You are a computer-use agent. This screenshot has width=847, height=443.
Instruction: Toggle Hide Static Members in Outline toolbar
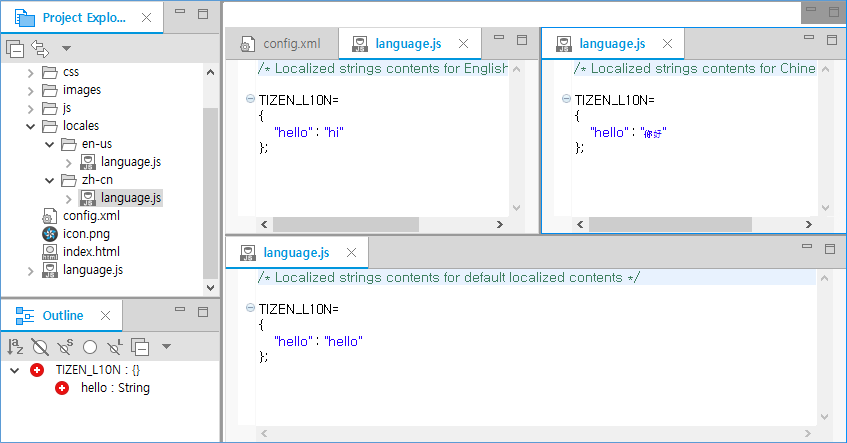65,347
